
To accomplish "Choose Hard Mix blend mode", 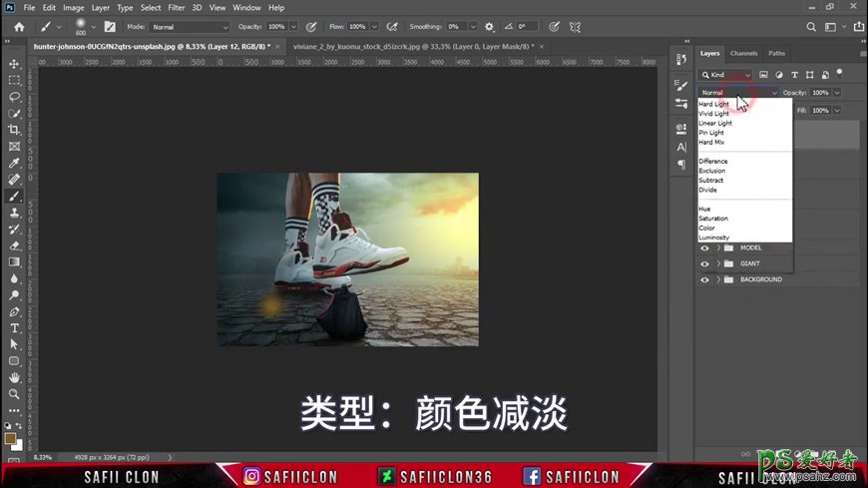I will pyautogui.click(x=711, y=143).
